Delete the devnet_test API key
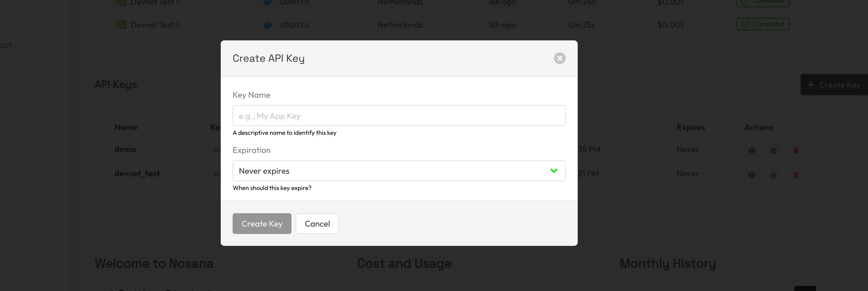 pos(796,175)
